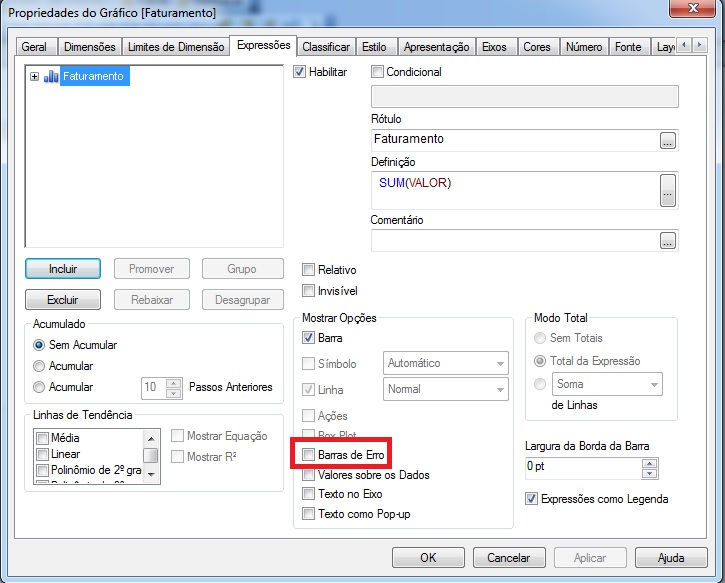
Task: Expand the Faturamento expression tree node
Action: [35, 76]
